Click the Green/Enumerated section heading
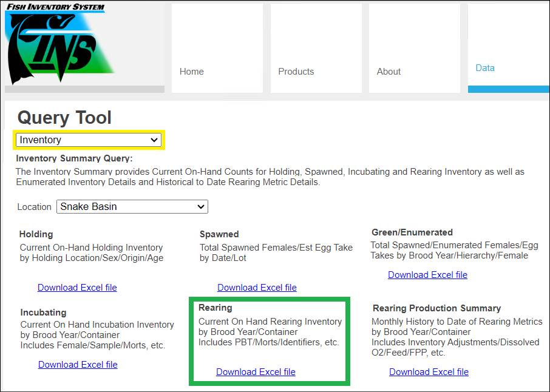The height and width of the screenshot is (392, 550). [412, 232]
